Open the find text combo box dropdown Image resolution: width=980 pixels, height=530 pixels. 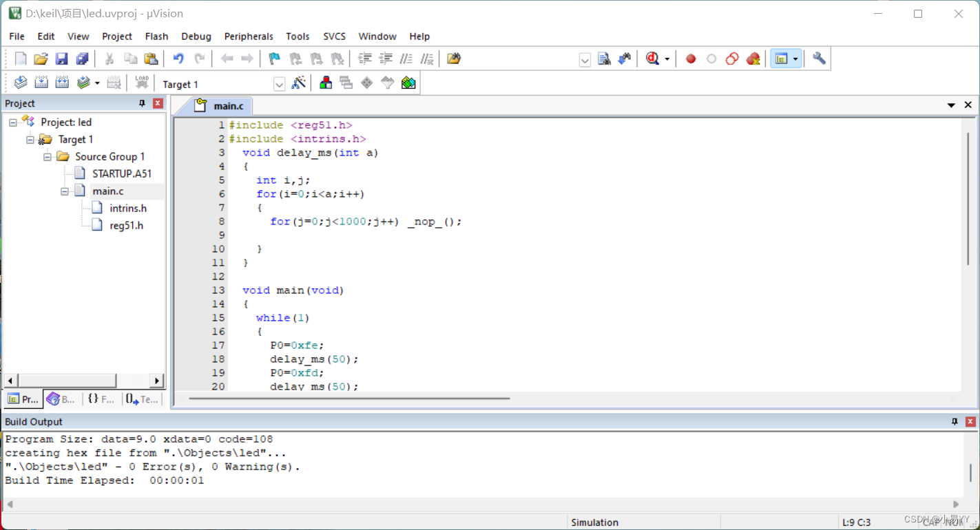pyautogui.click(x=585, y=60)
